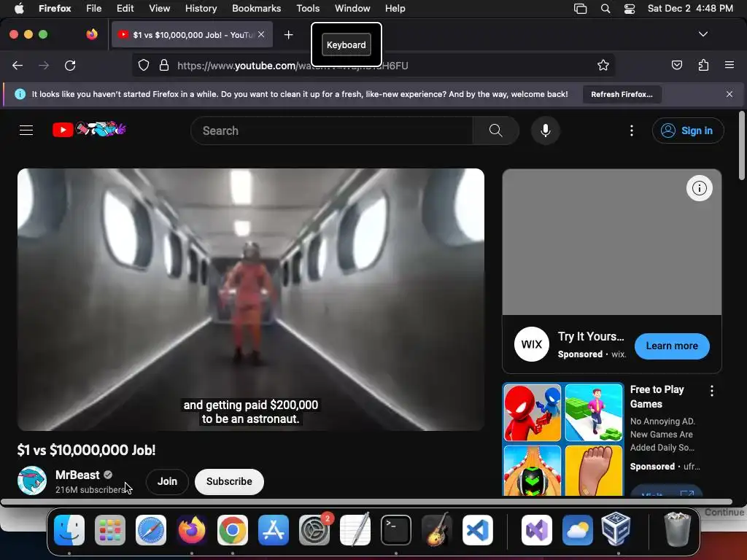Click the YouTube search magnifier button

[x=495, y=131]
